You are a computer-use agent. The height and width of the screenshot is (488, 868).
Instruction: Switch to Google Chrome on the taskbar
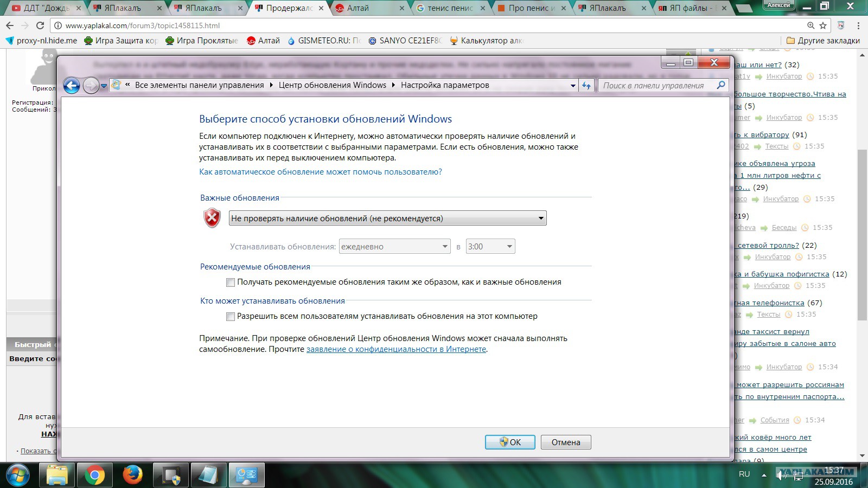94,476
